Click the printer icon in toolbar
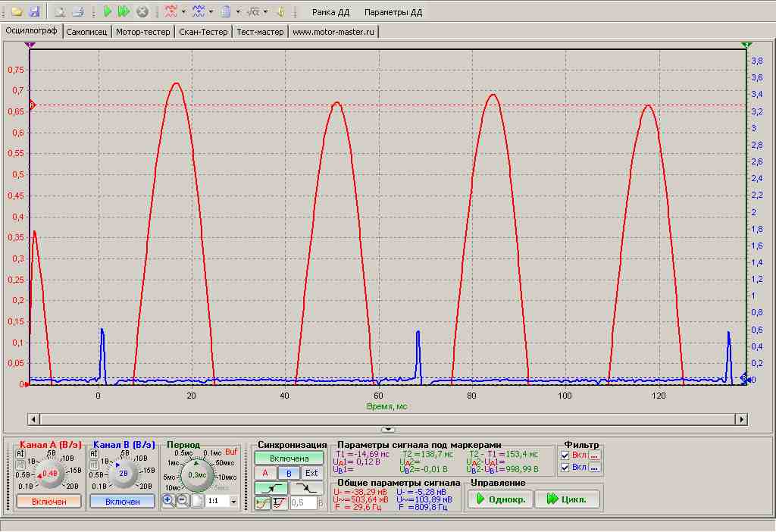The height and width of the screenshot is (532, 776). pyautogui.click(x=77, y=12)
